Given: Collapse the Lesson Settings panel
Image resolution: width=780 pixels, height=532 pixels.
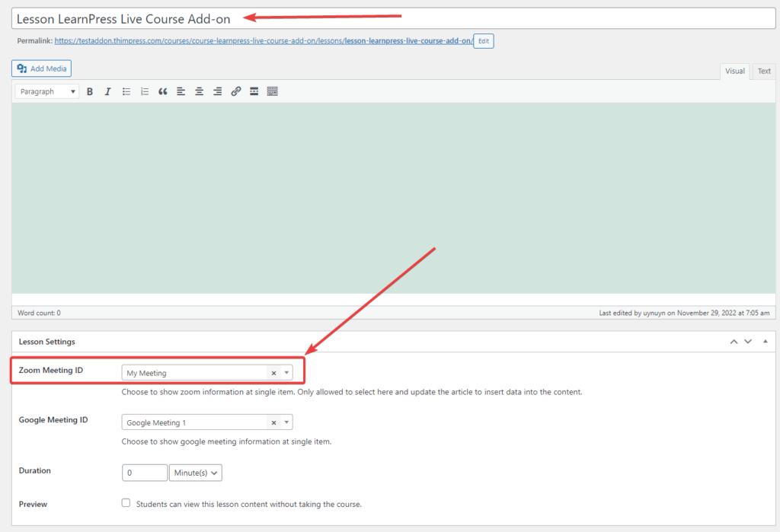Looking at the screenshot, I should click(765, 341).
